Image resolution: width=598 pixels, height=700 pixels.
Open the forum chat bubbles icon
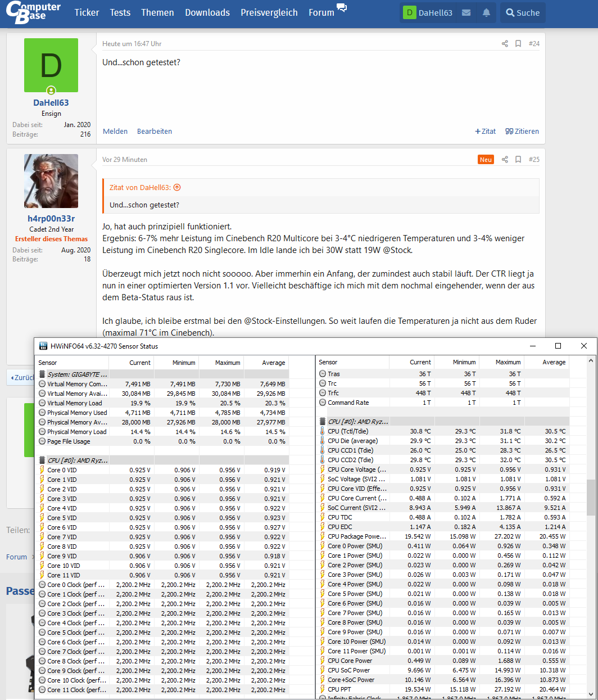(342, 8)
